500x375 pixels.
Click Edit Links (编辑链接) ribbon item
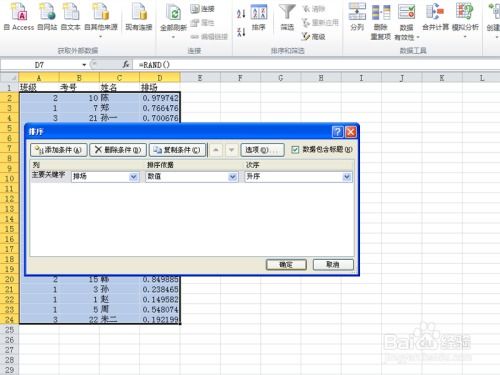coord(209,37)
